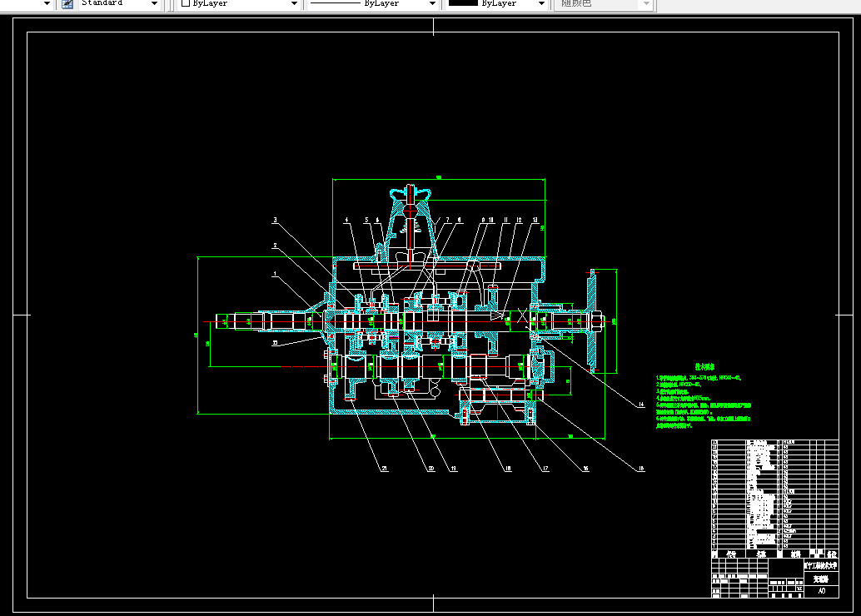Select part callout number 13

coord(535,220)
